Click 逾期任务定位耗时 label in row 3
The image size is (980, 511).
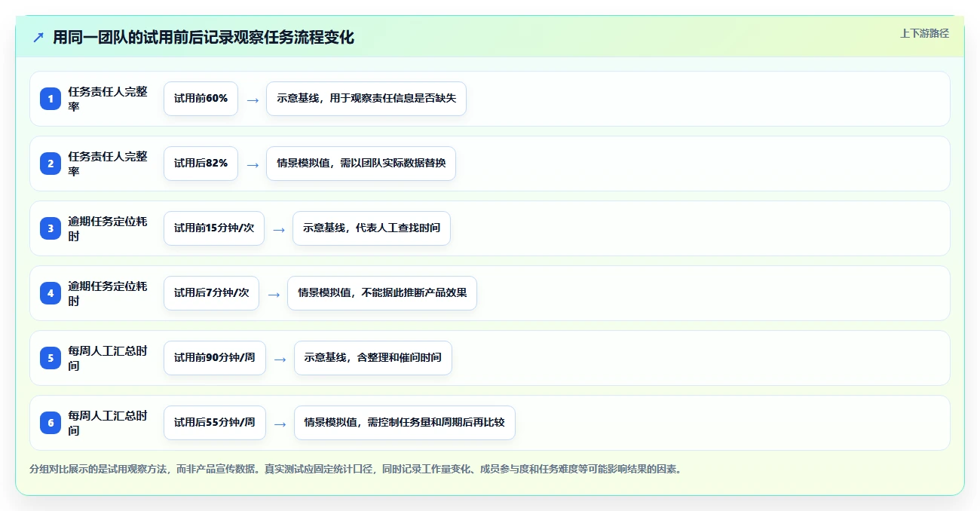tap(108, 228)
